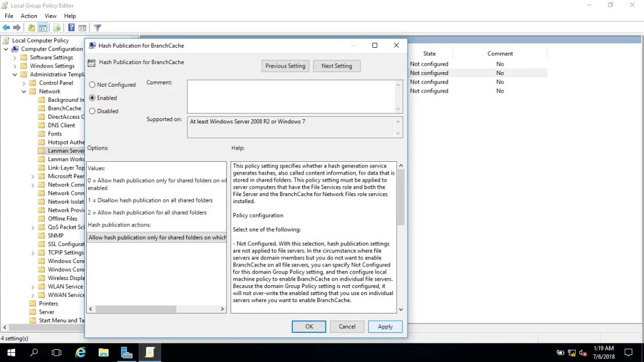Click the Computer Configuration icon
Image resolution: width=644 pixels, height=362 pixels.
pos(15,49)
